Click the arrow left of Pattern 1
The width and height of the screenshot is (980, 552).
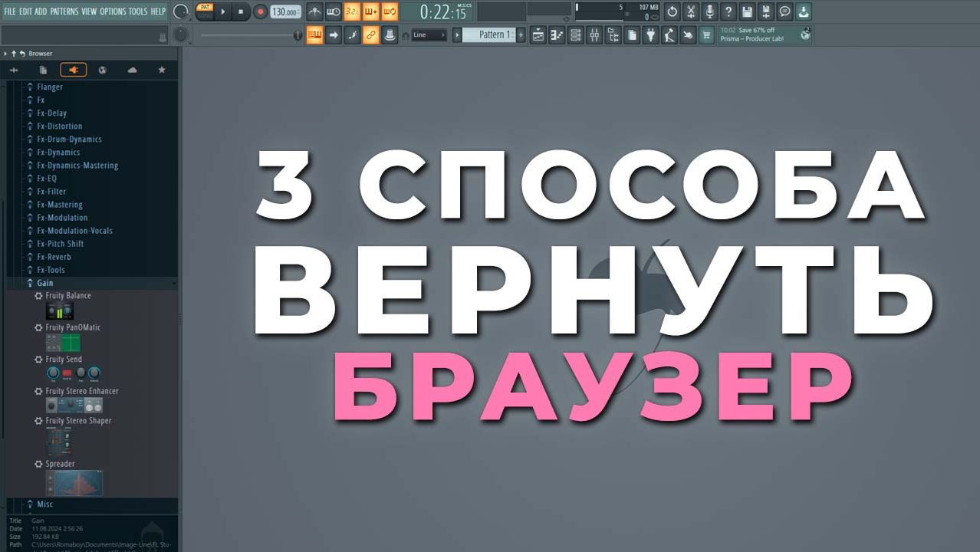coord(457,34)
